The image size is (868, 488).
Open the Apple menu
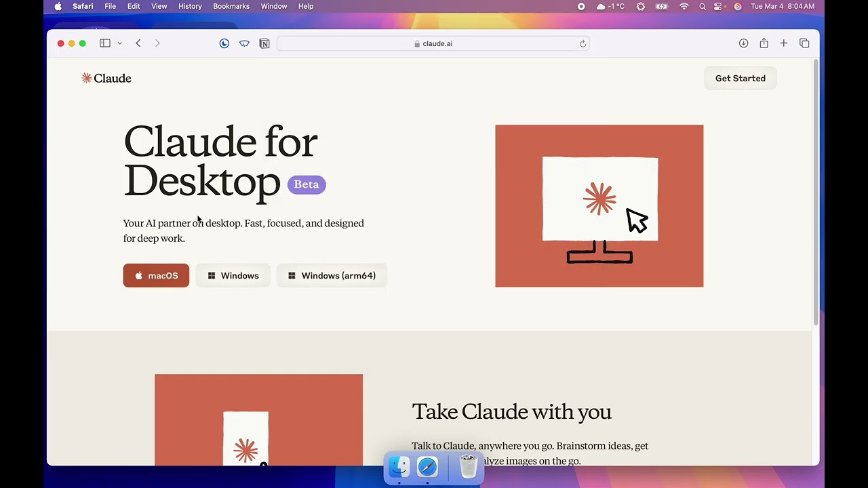coord(58,6)
